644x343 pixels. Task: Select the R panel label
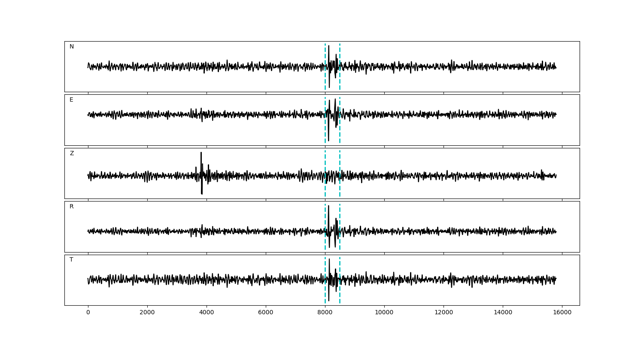coord(72,207)
